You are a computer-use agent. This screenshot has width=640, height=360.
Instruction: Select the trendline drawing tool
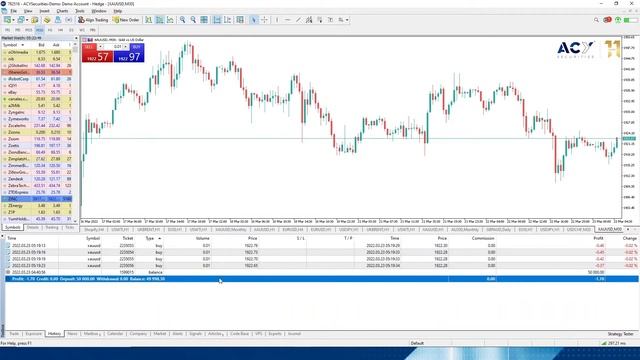(298, 20)
